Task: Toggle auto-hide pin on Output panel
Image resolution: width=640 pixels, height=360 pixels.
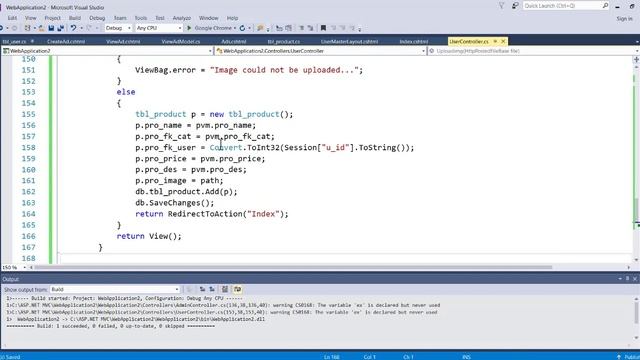Action: point(627,279)
